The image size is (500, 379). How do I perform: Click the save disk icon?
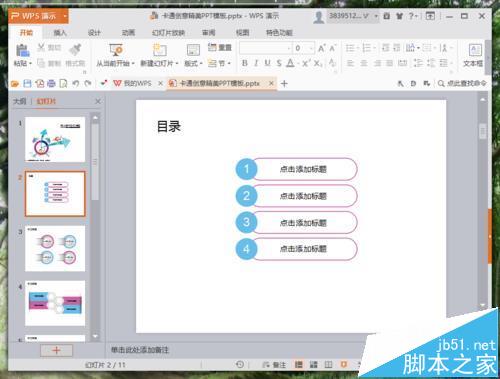click(x=27, y=83)
